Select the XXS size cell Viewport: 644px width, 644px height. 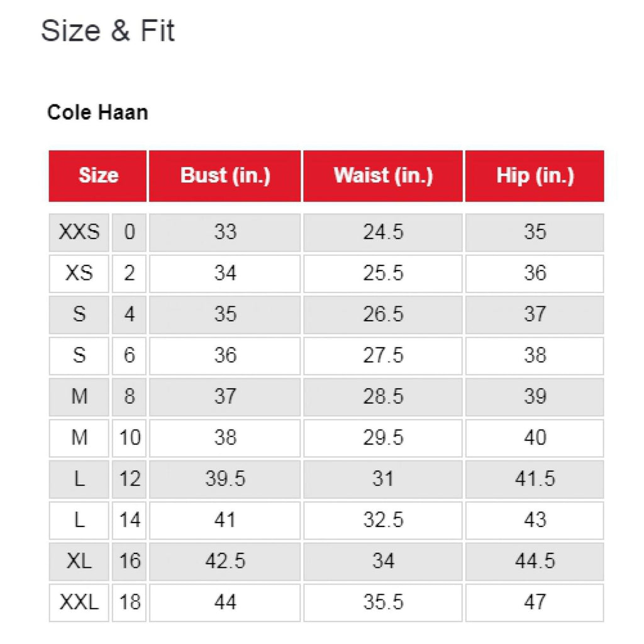coord(79,232)
